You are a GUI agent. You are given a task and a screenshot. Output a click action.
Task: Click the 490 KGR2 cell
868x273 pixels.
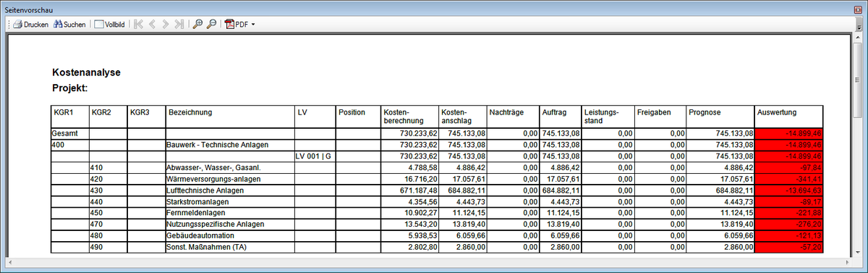coord(108,247)
